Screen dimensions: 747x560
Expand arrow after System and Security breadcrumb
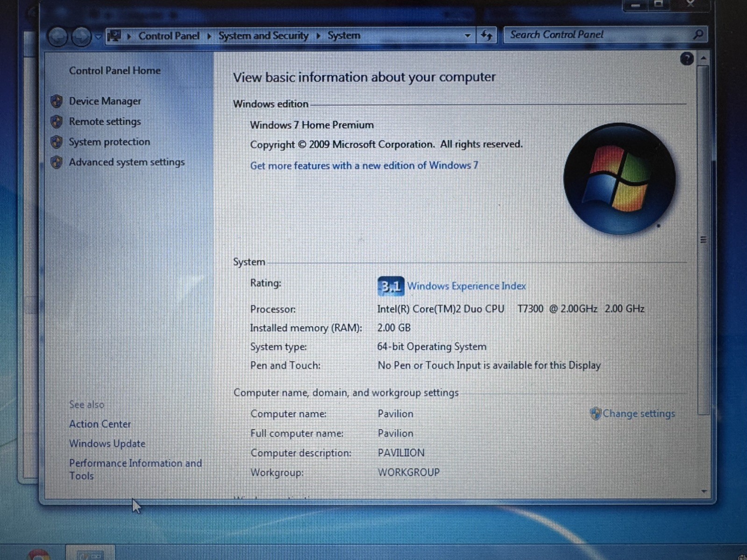[x=318, y=35]
